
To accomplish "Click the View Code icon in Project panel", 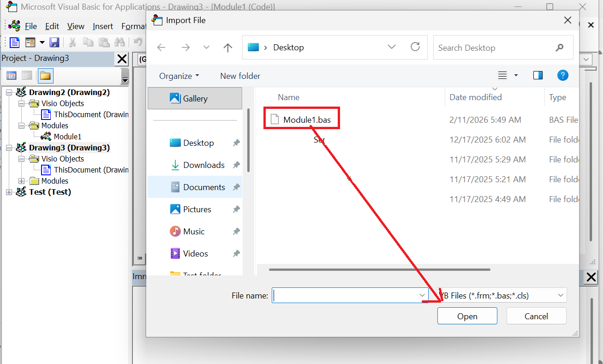I will coord(11,76).
